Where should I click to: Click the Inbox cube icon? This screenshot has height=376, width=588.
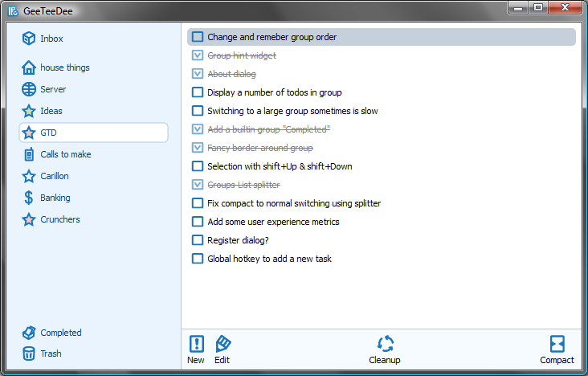(x=29, y=39)
